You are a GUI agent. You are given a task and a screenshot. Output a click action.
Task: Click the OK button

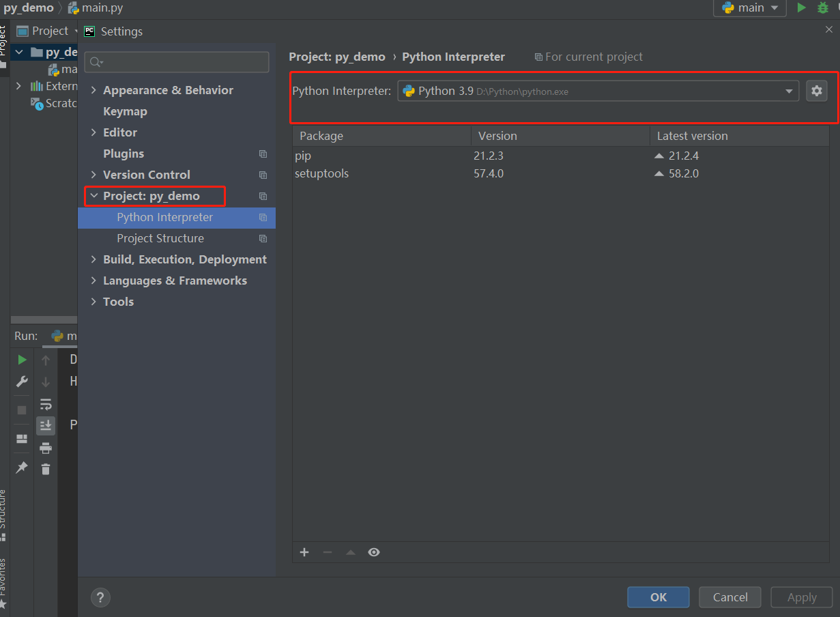(x=658, y=597)
